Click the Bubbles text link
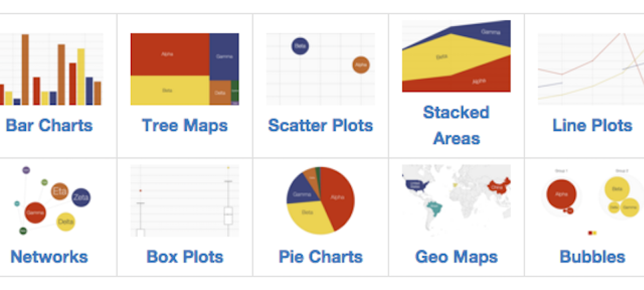This screenshot has width=644, height=290. tap(592, 257)
